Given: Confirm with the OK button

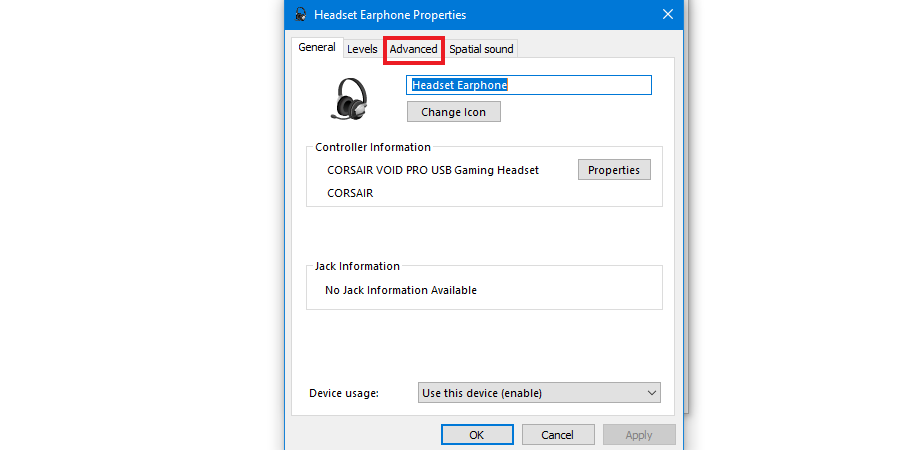Looking at the screenshot, I should [x=476, y=435].
